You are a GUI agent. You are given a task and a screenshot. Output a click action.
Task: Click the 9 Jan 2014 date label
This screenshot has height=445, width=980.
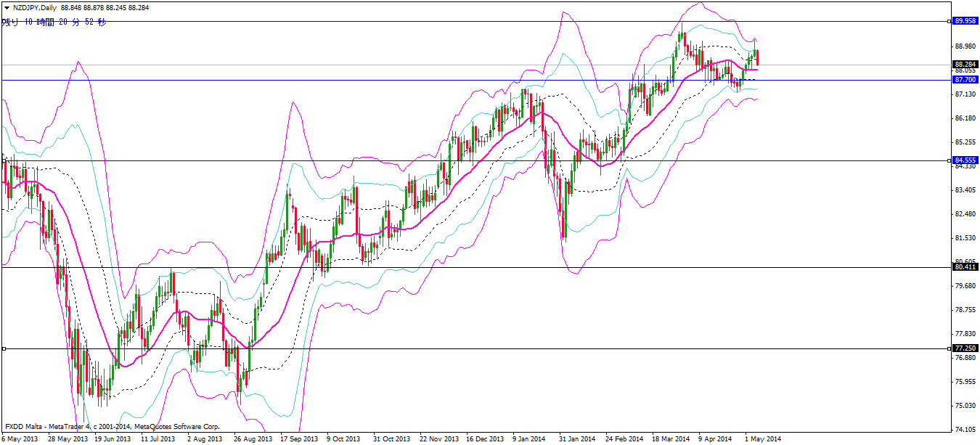529,439
